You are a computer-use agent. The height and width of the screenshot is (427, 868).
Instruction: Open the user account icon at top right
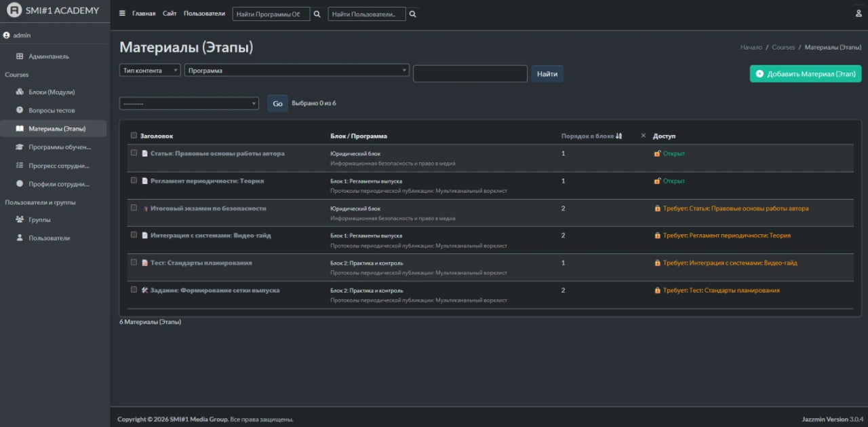[x=859, y=14]
